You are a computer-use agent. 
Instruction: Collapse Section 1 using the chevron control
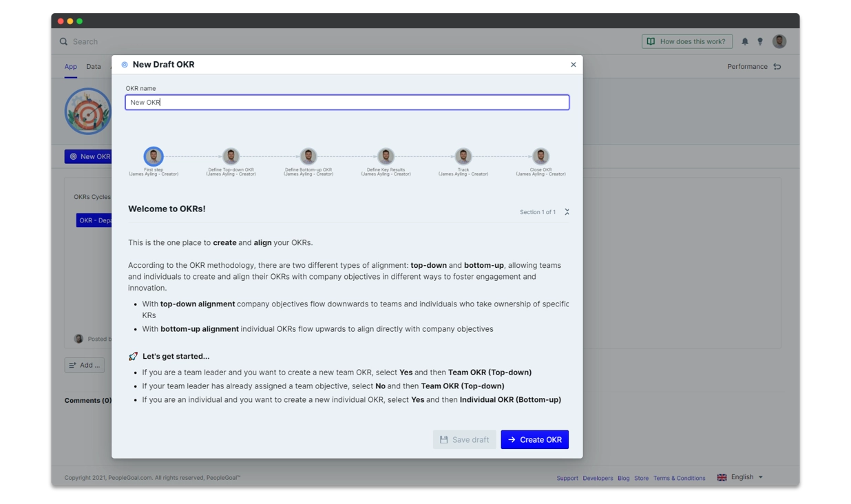click(x=567, y=211)
